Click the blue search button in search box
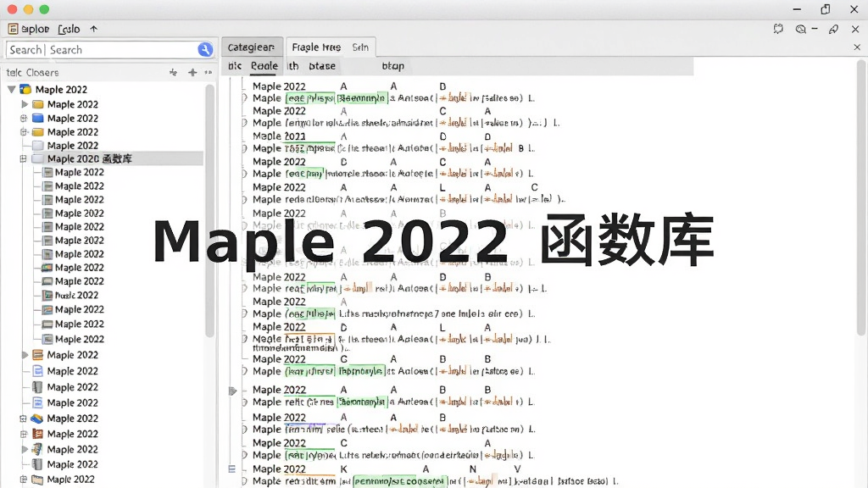The width and height of the screenshot is (868, 488). pyautogui.click(x=205, y=50)
